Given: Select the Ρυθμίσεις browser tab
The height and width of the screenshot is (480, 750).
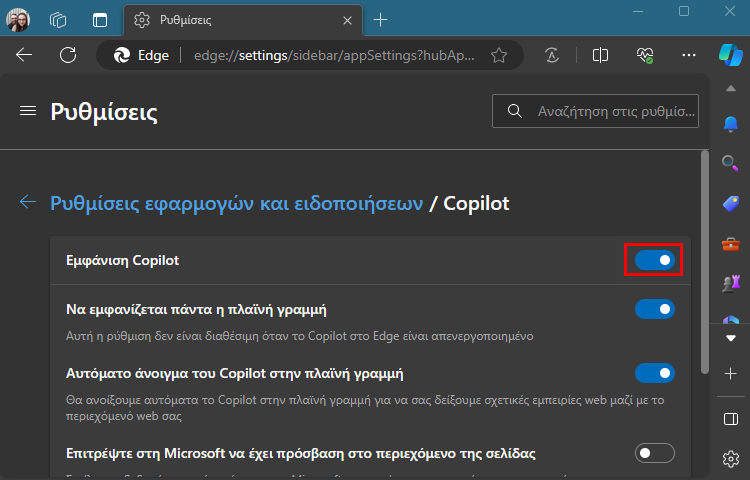Looking at the screenshot, I should (x=243, y=20).
